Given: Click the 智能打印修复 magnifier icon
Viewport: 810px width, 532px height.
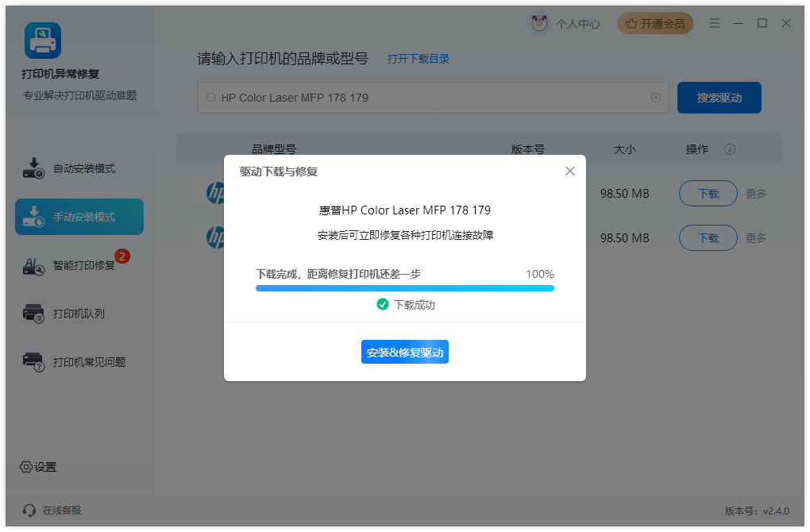Looking at the screenshot, I should 33,266.
